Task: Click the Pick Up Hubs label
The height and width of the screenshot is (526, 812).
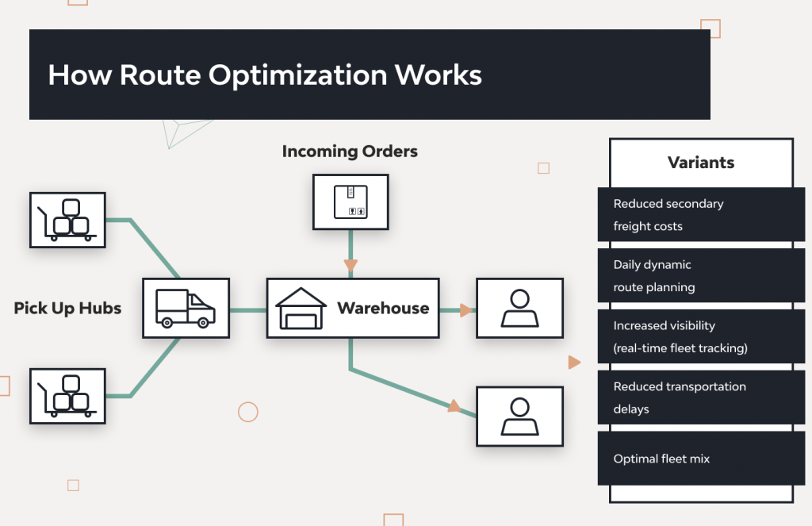Action: tap(67, 308)
